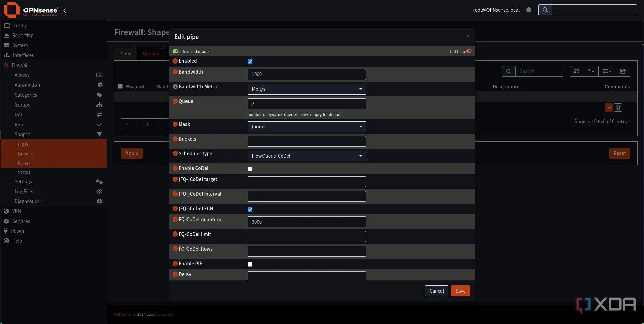Click the Apply button
The height and width of the screenshot is (324, 644).
pyautogui.click(x=132, y=153)
